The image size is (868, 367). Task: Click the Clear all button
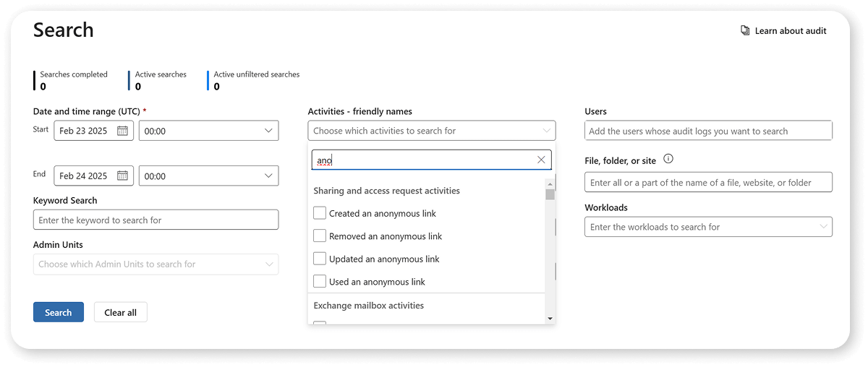120,312
